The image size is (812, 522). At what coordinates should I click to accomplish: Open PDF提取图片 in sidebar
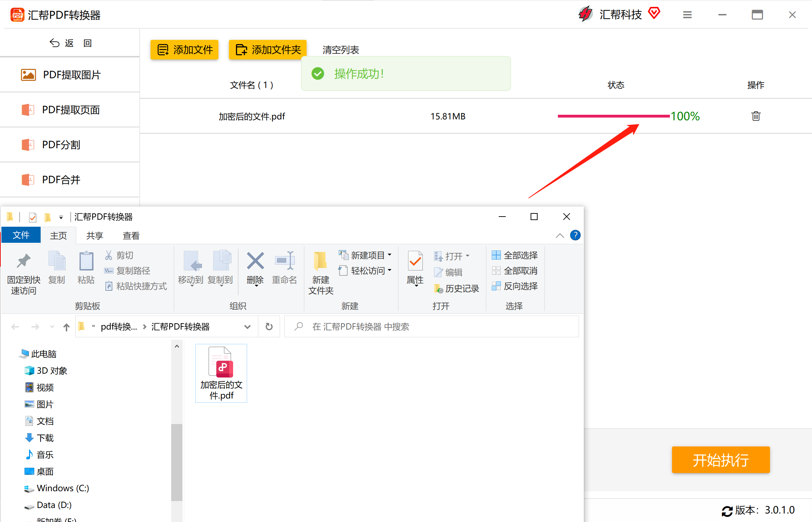point(70,75)
